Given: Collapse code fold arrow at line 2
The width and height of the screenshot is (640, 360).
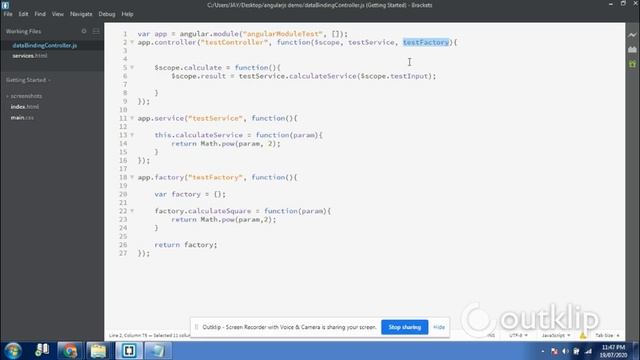Looking at the screenshot, I should click(132, 42).
